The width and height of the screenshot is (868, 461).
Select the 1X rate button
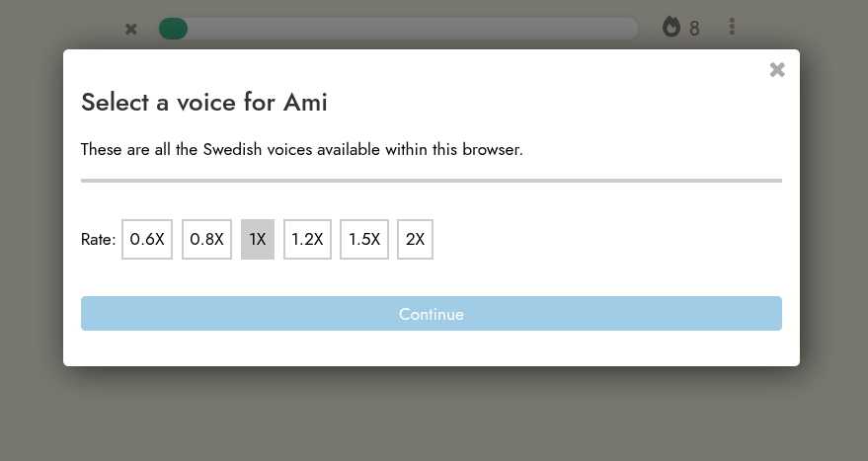[258, 239]
